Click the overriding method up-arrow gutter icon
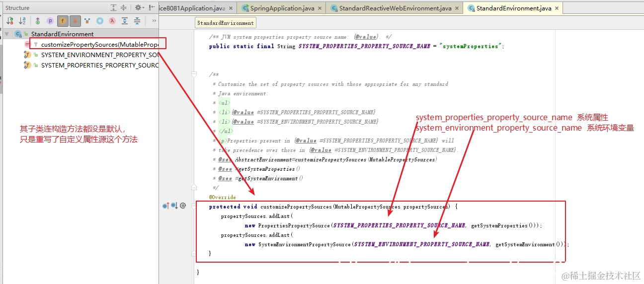This screenshot has height=284, width=644. [165, 206]
